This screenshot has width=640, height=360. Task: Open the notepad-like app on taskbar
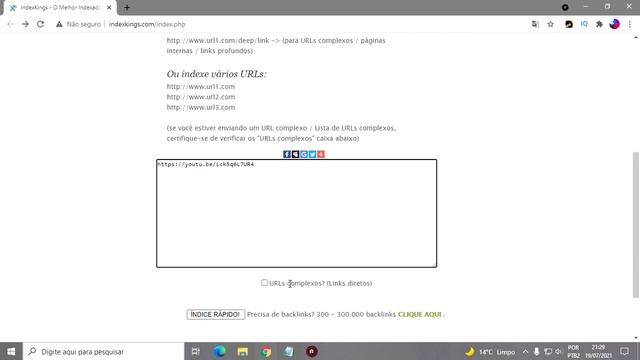pos(289,351)
